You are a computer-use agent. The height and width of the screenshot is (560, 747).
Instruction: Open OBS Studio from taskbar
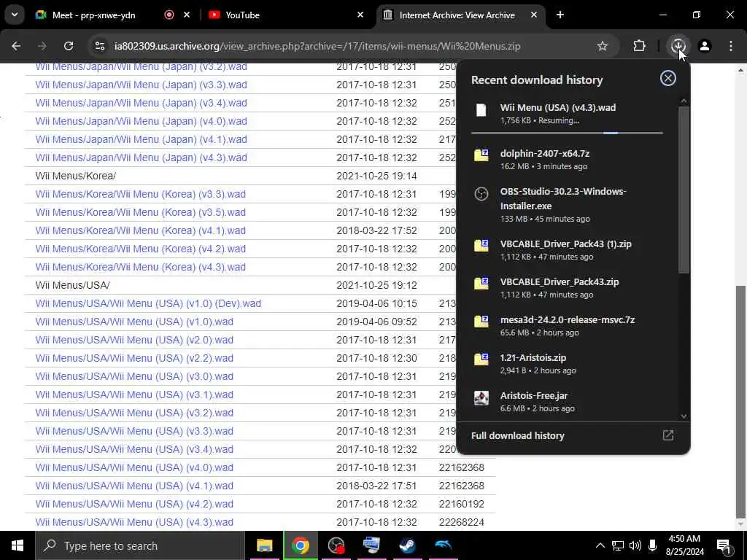(336, 545)
